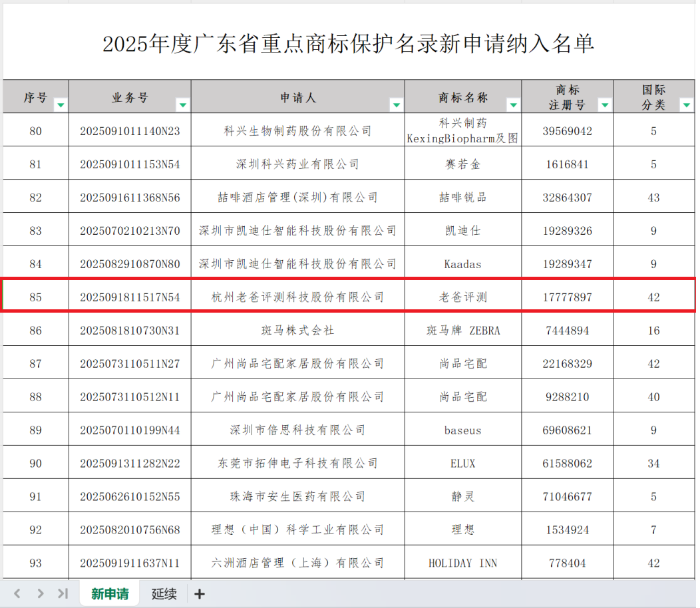This screenshot has width=700, height=608.
Task: Select trademark cell HOLIDAY INN
Action: (463, 562)
